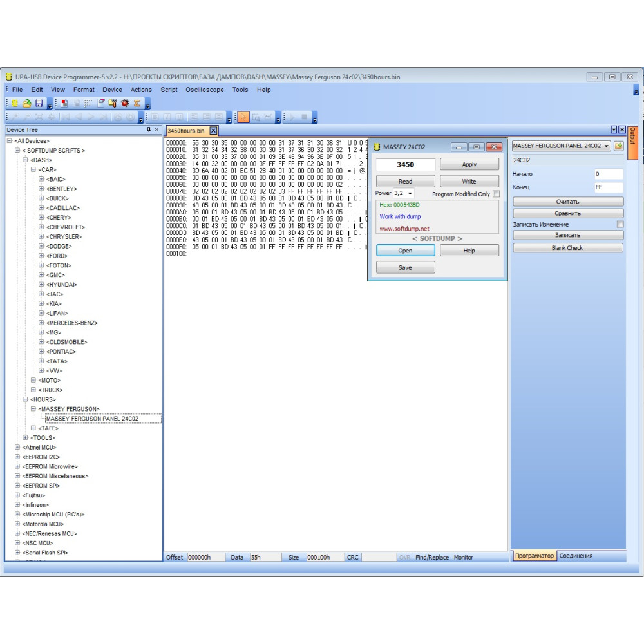
Task: Open the Tools menu
Action: coord(240,90)
